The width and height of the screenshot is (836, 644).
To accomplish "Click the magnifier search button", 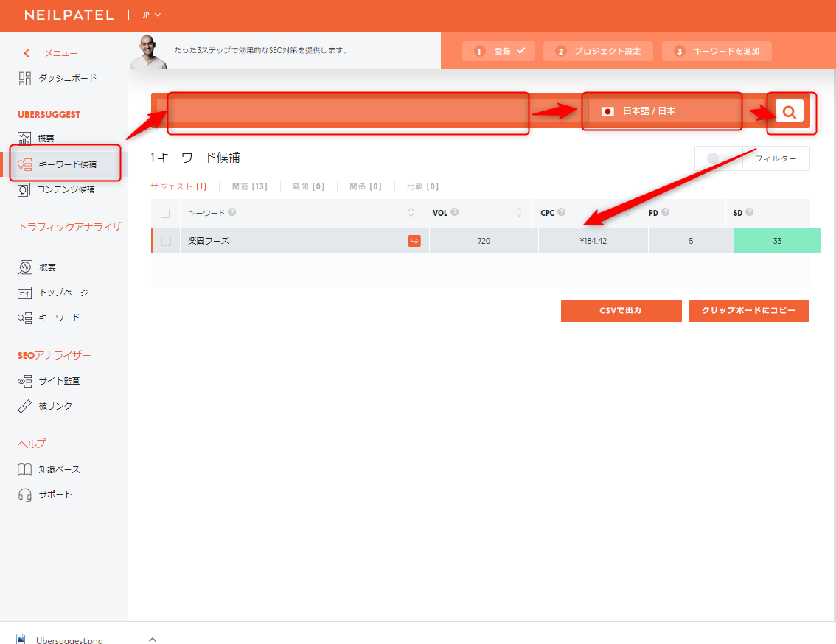I will tap(789, 111).
